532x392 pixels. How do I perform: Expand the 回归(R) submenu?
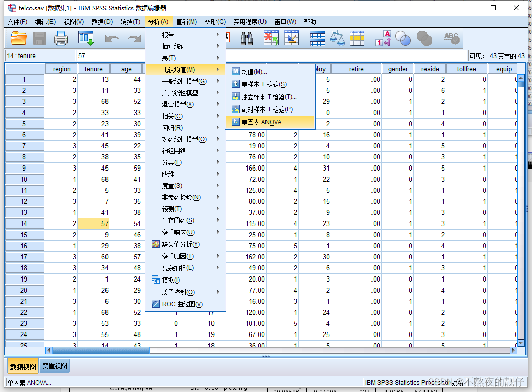click(x=185, y=128)
